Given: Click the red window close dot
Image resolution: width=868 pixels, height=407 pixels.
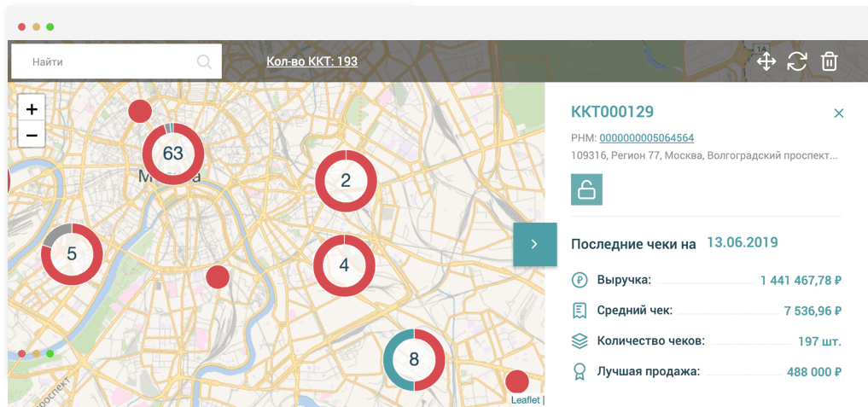Looking at the screenshot, I should tap(21, 26).
